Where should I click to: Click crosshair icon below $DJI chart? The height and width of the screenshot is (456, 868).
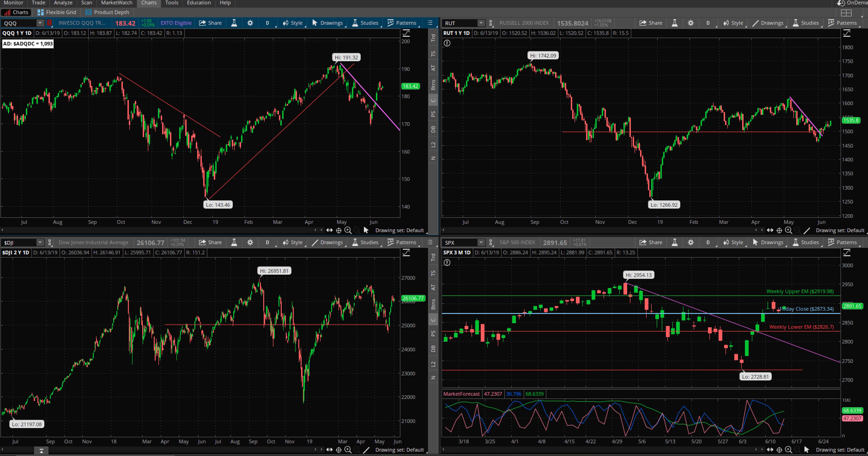pos(339,450)
